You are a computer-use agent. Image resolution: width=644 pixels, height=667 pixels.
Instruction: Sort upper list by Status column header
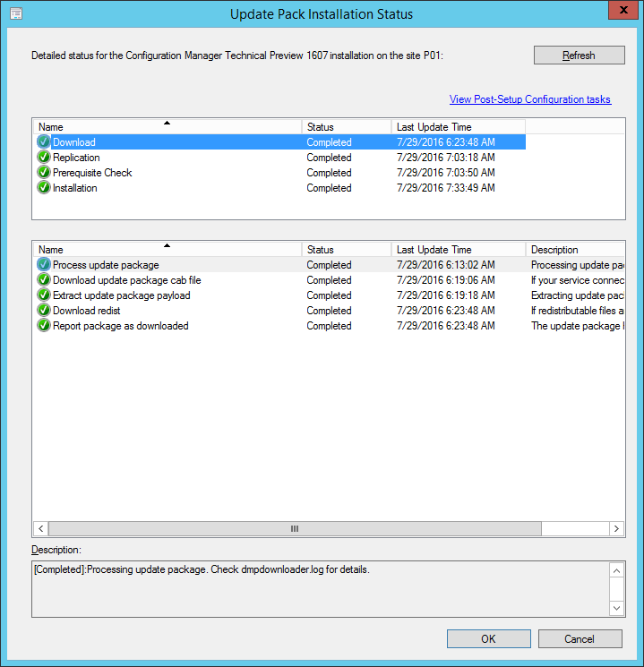(x=347, y=127)
